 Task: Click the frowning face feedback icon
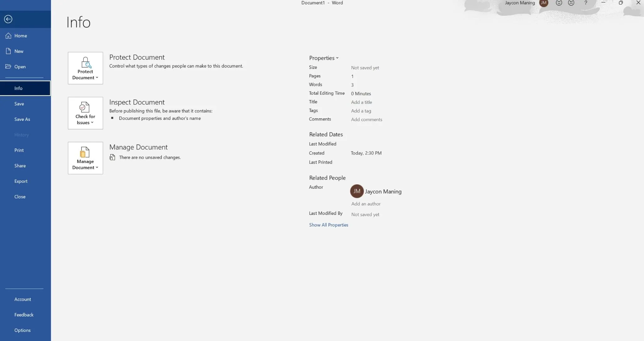571,3
